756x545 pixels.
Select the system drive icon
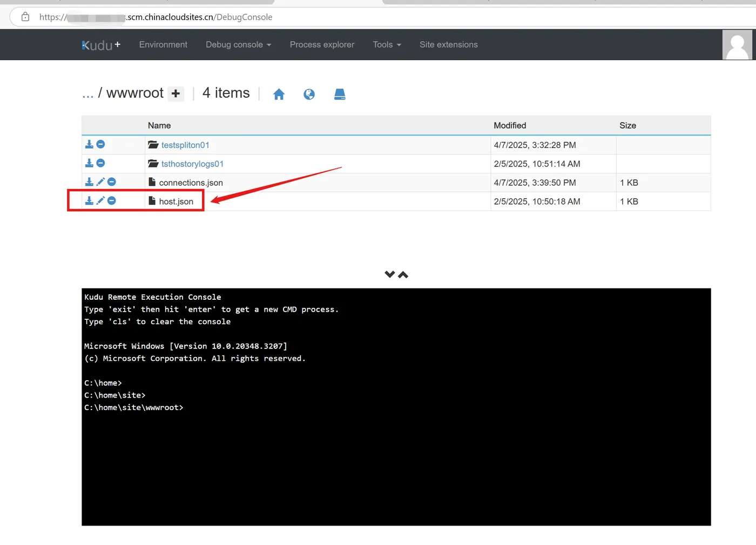(x=340, y=95)
